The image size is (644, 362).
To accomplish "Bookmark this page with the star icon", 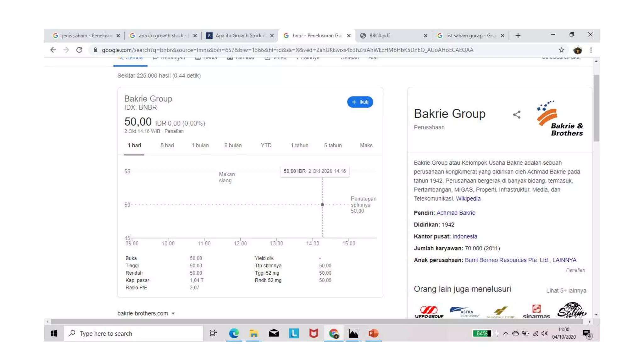I will (561, 50).
